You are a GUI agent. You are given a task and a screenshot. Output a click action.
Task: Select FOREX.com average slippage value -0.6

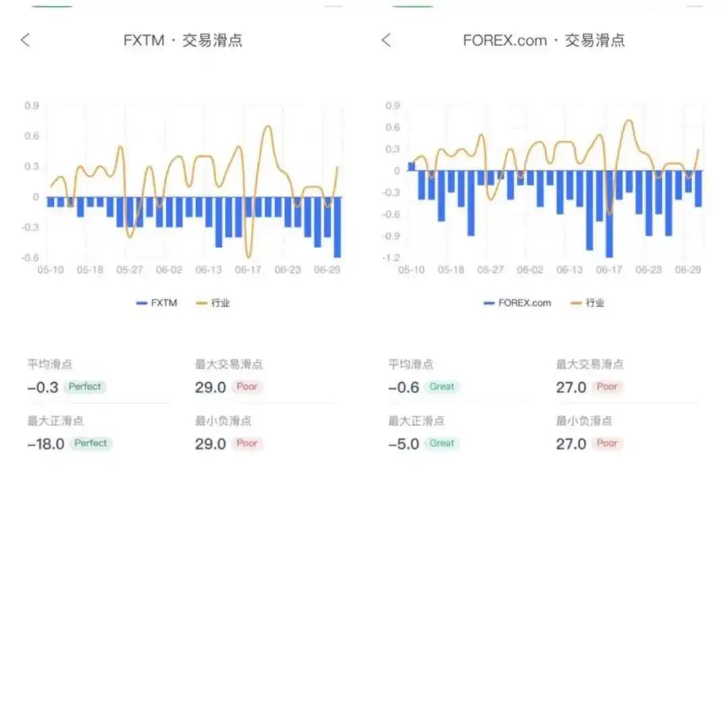404,387
